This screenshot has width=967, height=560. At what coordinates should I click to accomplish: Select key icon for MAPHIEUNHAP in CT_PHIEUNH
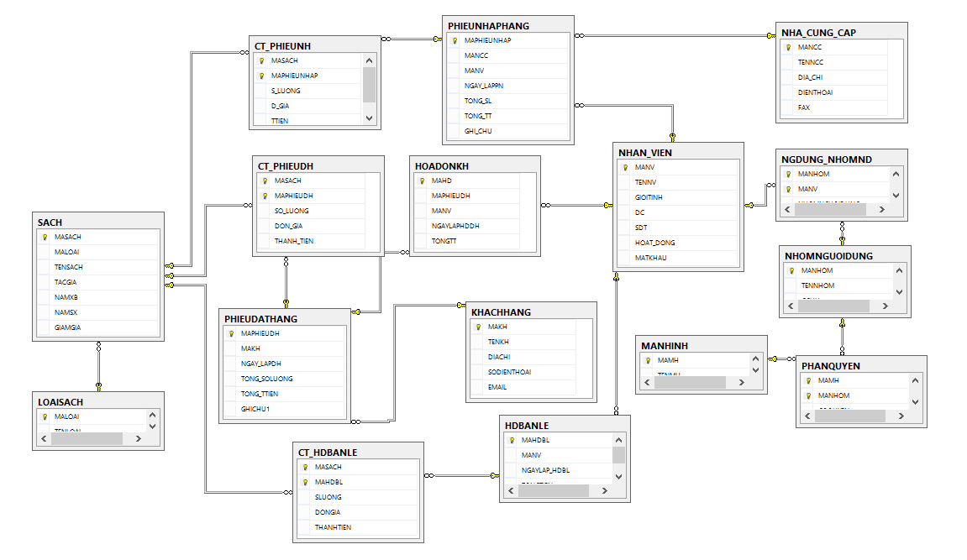pos(262,76)
